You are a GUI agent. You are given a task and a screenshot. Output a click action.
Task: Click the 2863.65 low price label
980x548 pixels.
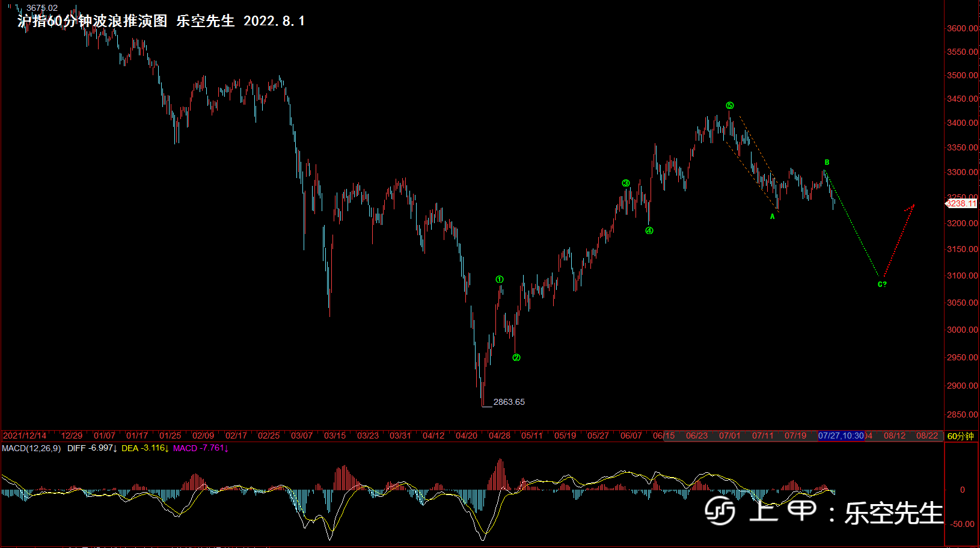(x=509, y=402)
